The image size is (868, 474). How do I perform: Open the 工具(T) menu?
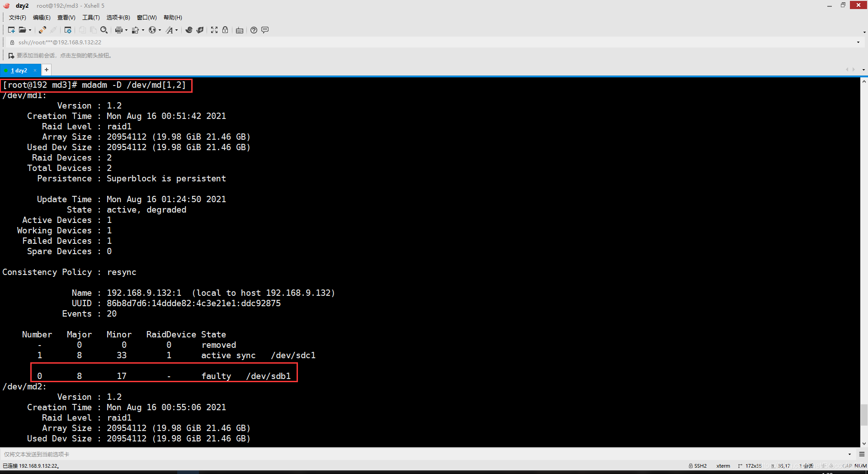[x=91, y=18]
